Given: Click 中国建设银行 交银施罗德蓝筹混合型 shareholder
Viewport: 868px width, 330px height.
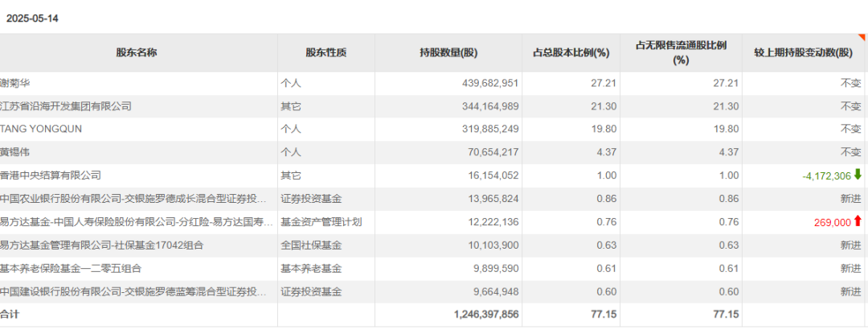Looking at the screenshot, I should (134, 291).
